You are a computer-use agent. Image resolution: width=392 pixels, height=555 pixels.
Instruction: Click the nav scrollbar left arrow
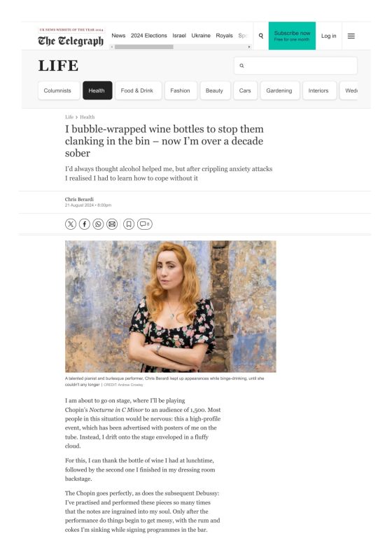[112, 47]
